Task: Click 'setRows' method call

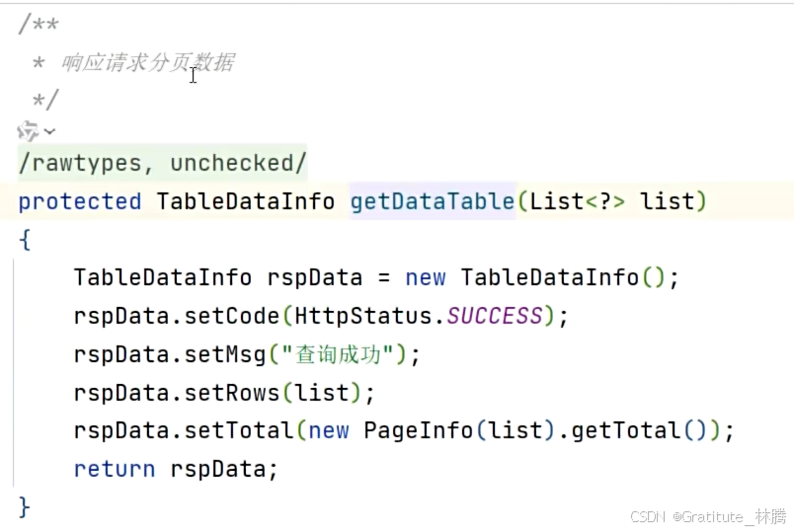Action: tap(232, 393)
